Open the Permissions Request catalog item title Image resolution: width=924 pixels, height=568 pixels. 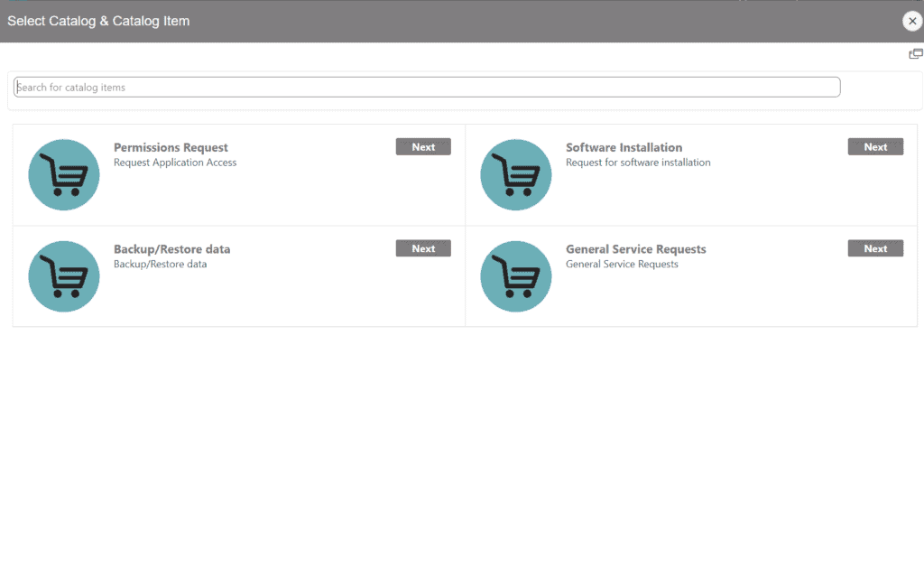[x=171, y=147]
